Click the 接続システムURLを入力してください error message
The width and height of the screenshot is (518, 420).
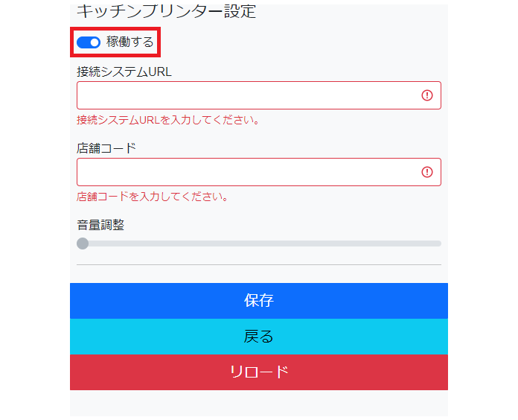coord(167,120)
